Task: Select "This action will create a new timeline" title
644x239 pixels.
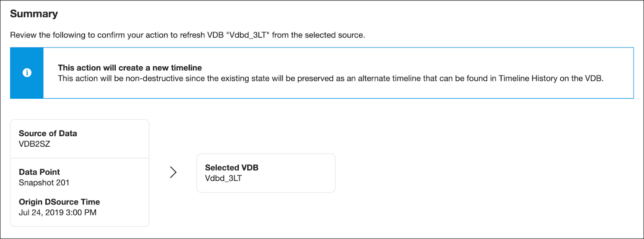Action: click(130, 68)
